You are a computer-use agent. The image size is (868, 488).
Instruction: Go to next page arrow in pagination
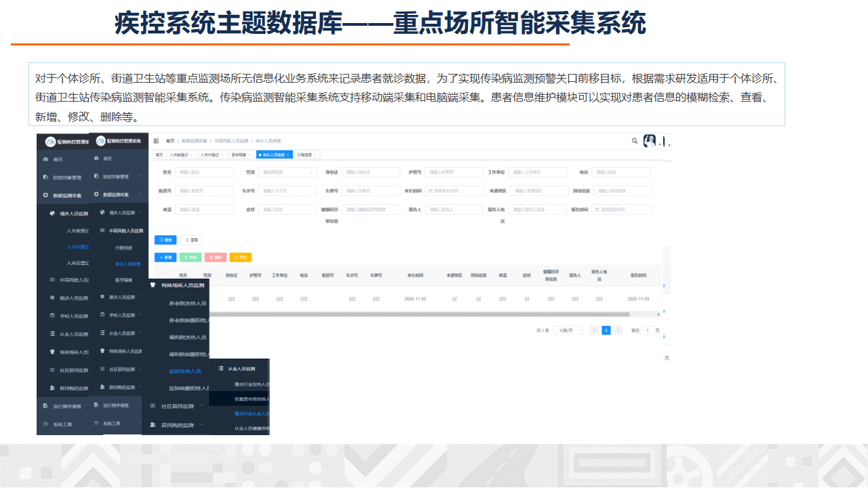point(618,330)
